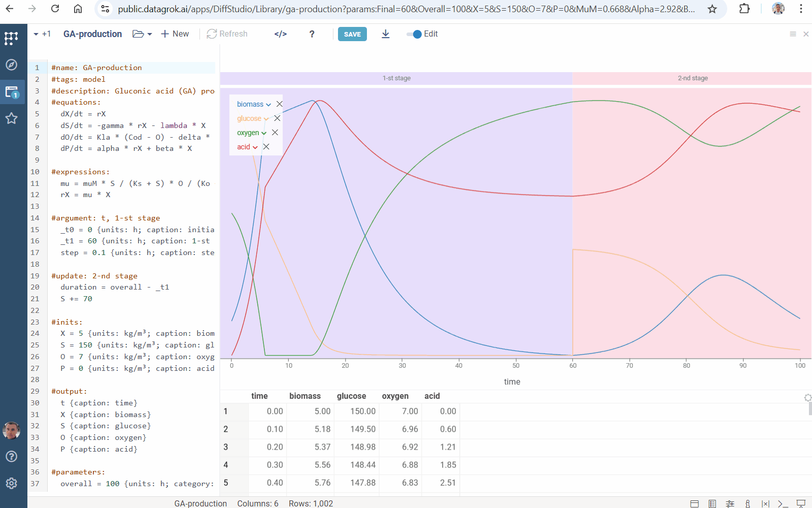
Task: Open the Browse compass icon in sidebar
Action: [11, 65]
